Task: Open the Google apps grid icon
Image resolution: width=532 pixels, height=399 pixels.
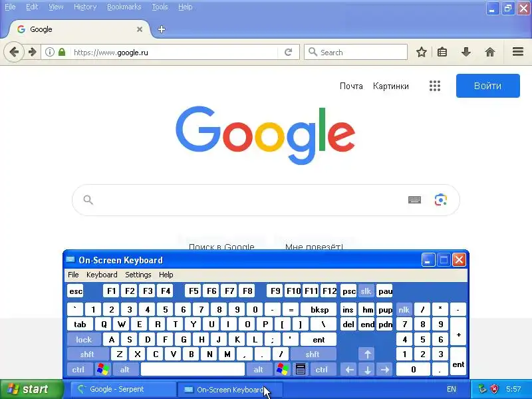Action: pyautogui.click(x=435, y=86)
